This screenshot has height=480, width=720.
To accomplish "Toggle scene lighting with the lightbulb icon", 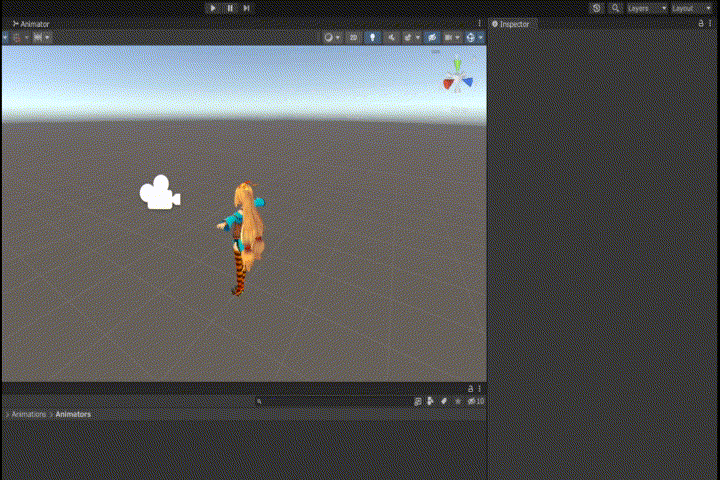I will pyautogui.click(x=372, y=38).
